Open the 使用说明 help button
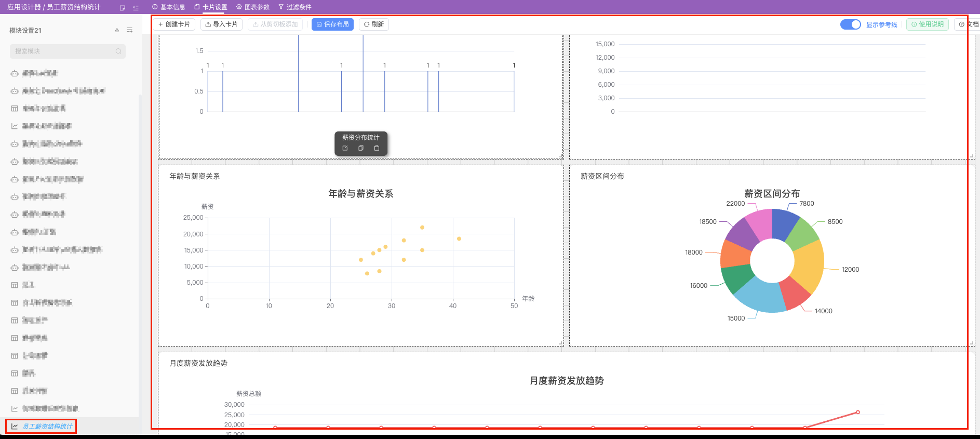The height and width of the screenshot is (439, 980). coord(928,24)
